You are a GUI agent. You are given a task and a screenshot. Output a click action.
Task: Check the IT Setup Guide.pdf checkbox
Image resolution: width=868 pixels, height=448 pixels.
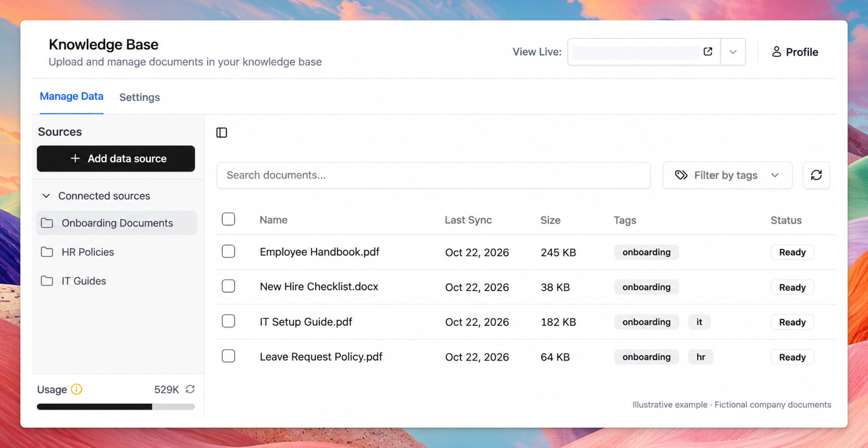point(228,321)
